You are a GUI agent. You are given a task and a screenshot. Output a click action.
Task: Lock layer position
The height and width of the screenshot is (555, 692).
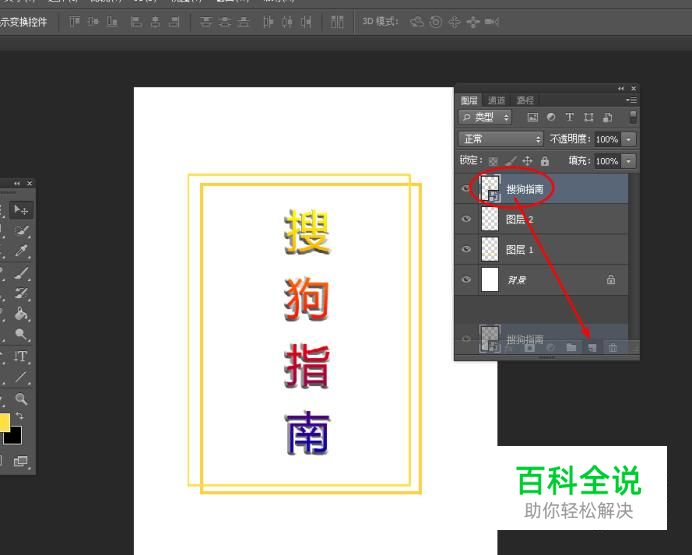pyautogui.click(x=527, y=161)
